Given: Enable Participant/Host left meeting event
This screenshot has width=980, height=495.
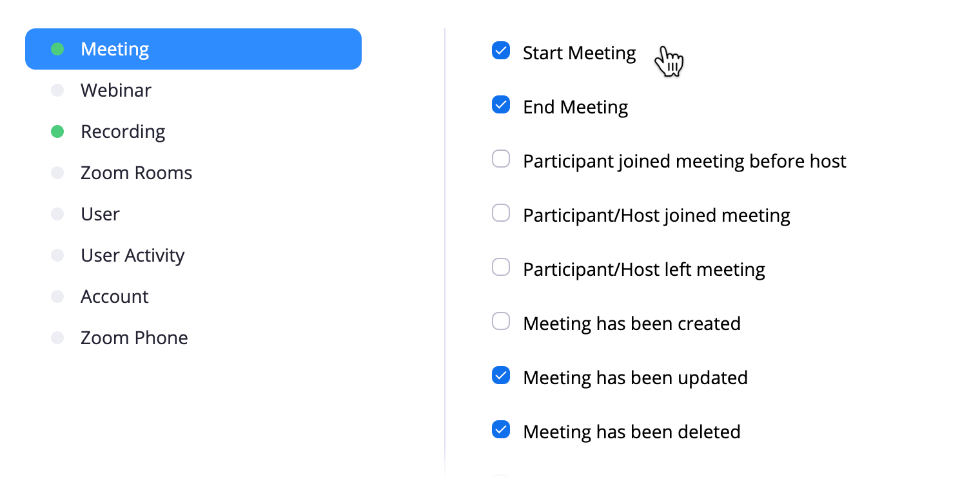Looking at the screenshot, I should [501, 267].
